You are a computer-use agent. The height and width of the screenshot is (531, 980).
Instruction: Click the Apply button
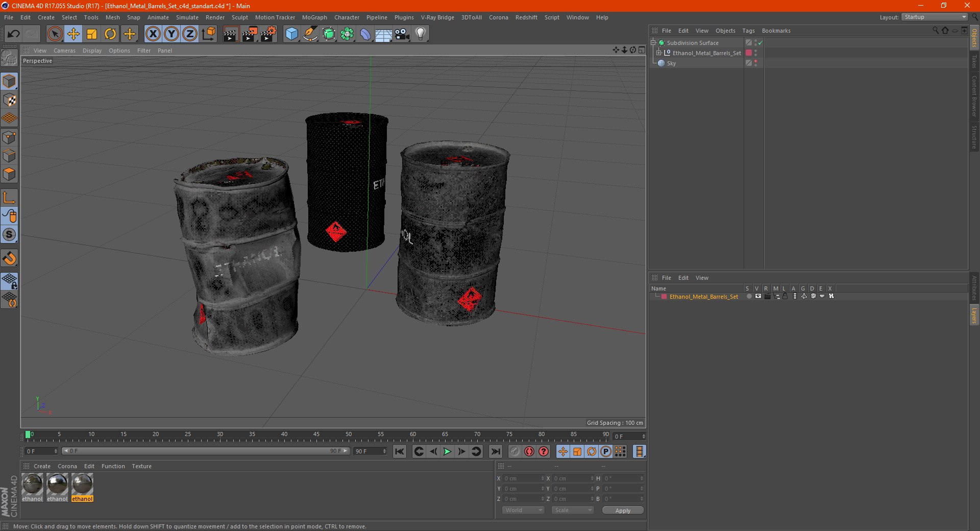pos(623,510)
